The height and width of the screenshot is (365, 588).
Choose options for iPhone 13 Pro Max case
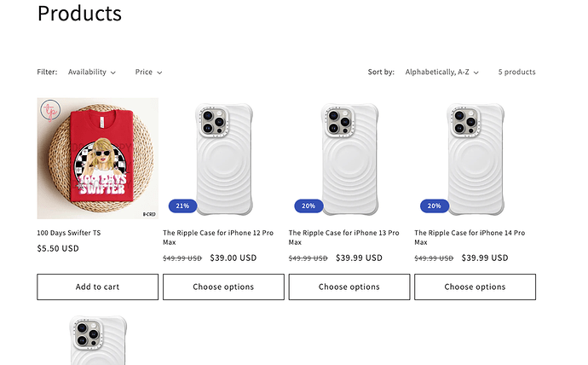pyautogui.click(x=349, y=287)
